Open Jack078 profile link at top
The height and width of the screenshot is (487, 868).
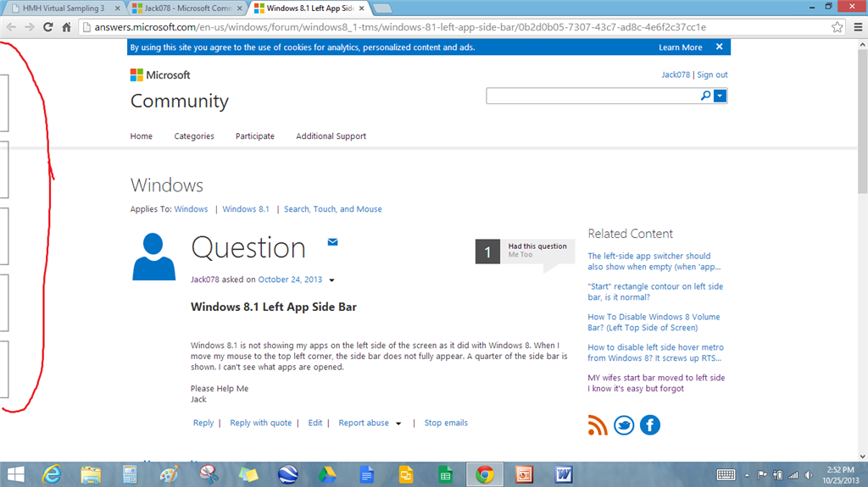pos(676,75)
